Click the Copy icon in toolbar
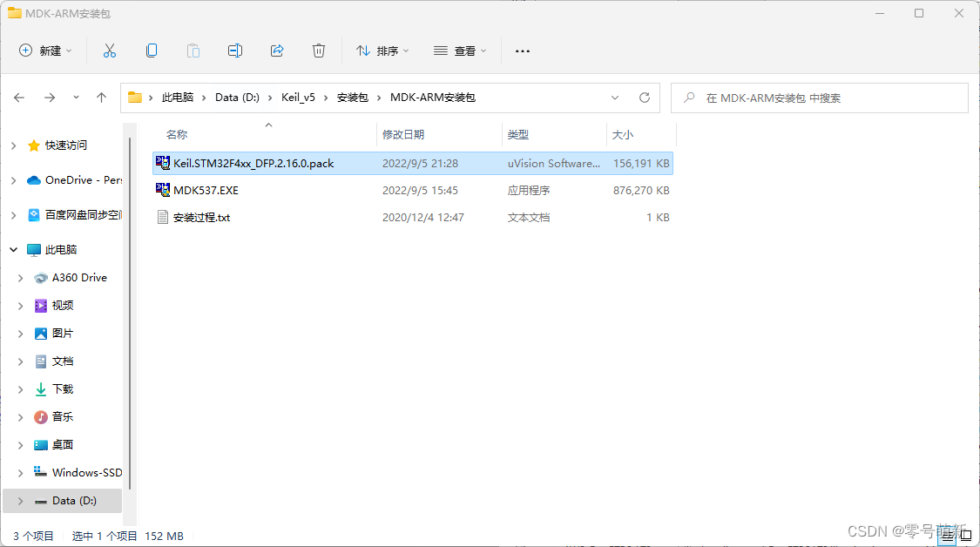Image resolution: width=980 pixels, height=547 pixels. (x=152, y=51)
